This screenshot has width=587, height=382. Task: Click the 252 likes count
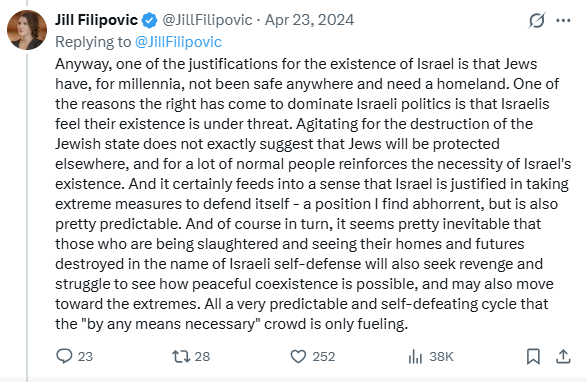coord(323,356)
